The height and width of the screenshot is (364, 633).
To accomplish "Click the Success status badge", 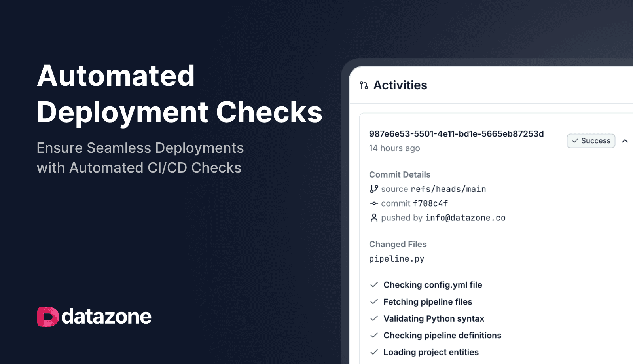I will point(591,141).
